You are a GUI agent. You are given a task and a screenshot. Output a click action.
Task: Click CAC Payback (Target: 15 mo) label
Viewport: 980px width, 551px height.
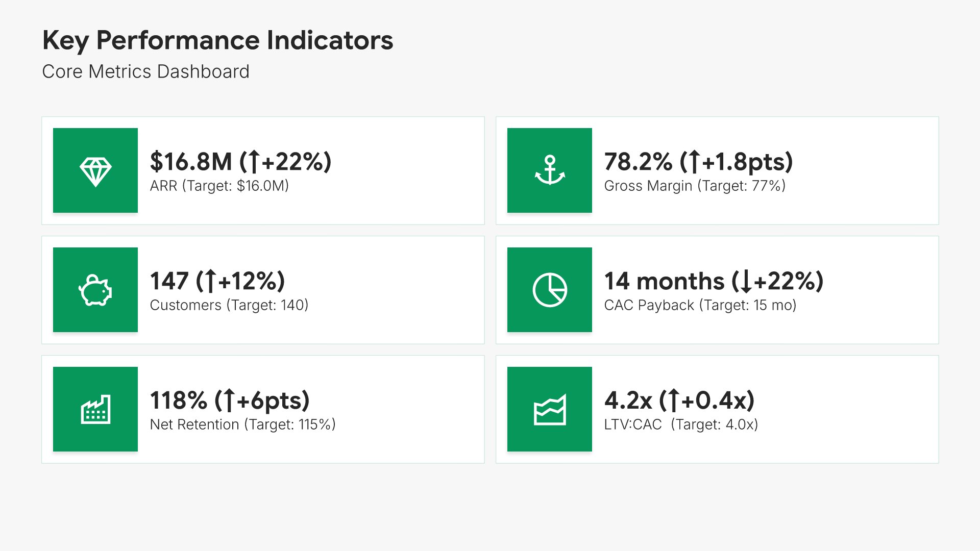point(700,305)
